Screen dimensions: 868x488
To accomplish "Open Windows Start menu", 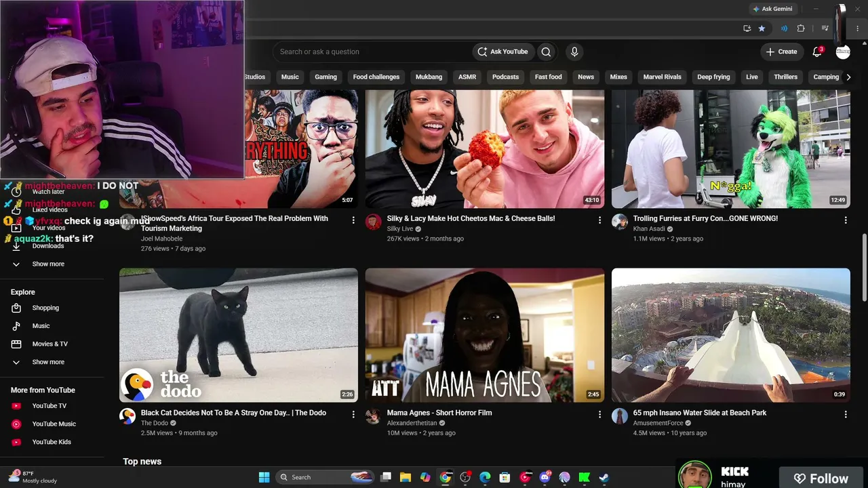I will 264,477.
